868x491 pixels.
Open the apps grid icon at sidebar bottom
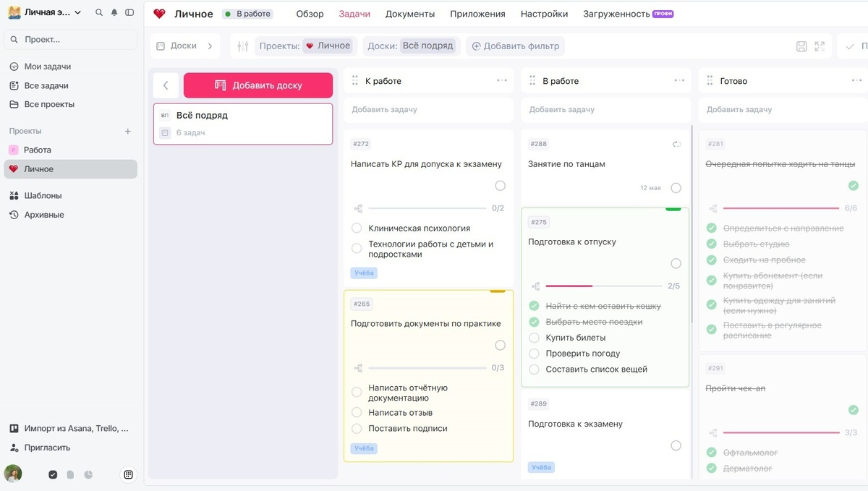[x=129, y=474]
